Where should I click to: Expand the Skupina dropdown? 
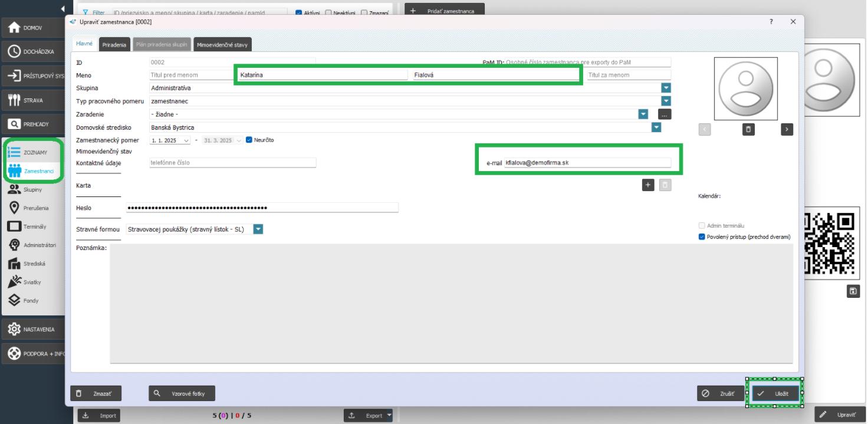coord(666,88)
